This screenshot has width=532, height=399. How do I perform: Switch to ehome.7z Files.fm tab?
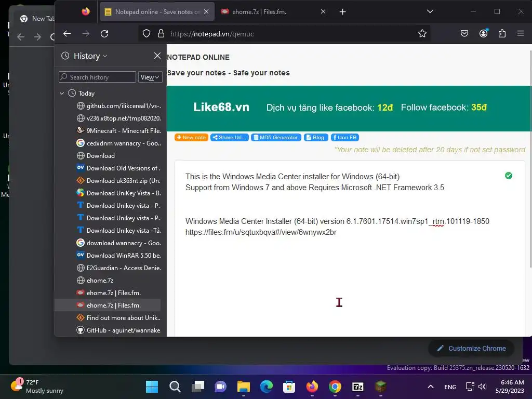pos(259,12)
